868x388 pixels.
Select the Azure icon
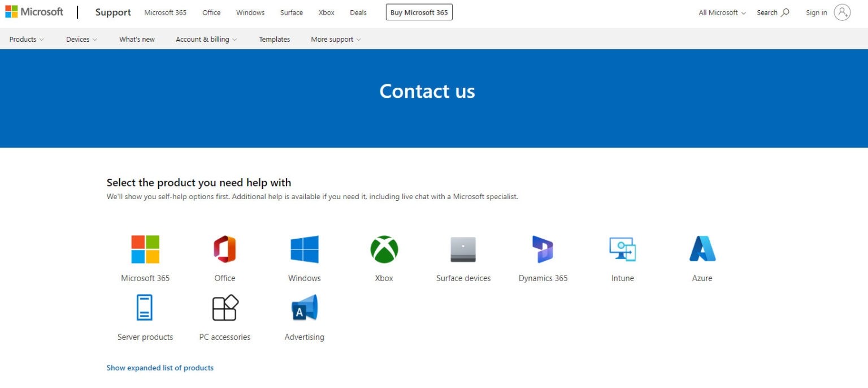(702, 249)
